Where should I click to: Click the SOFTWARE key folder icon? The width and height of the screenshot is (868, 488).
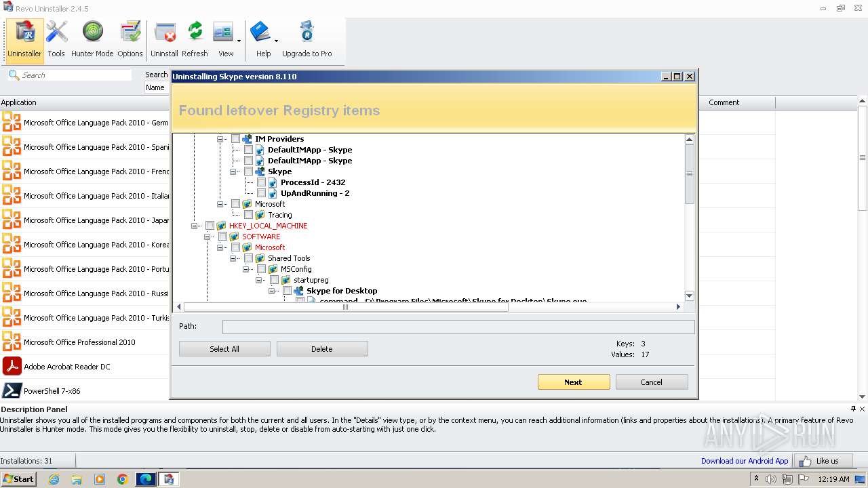234,237
